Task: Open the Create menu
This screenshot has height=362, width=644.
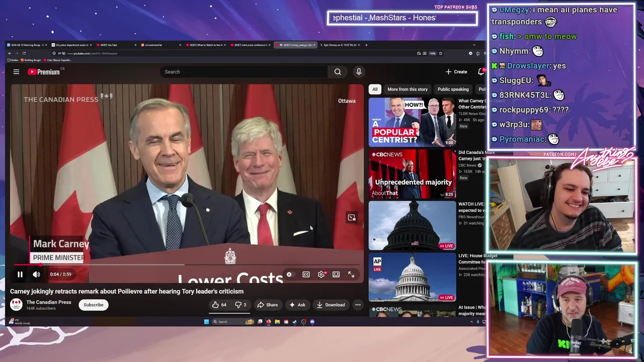Action: click(456, 72)
